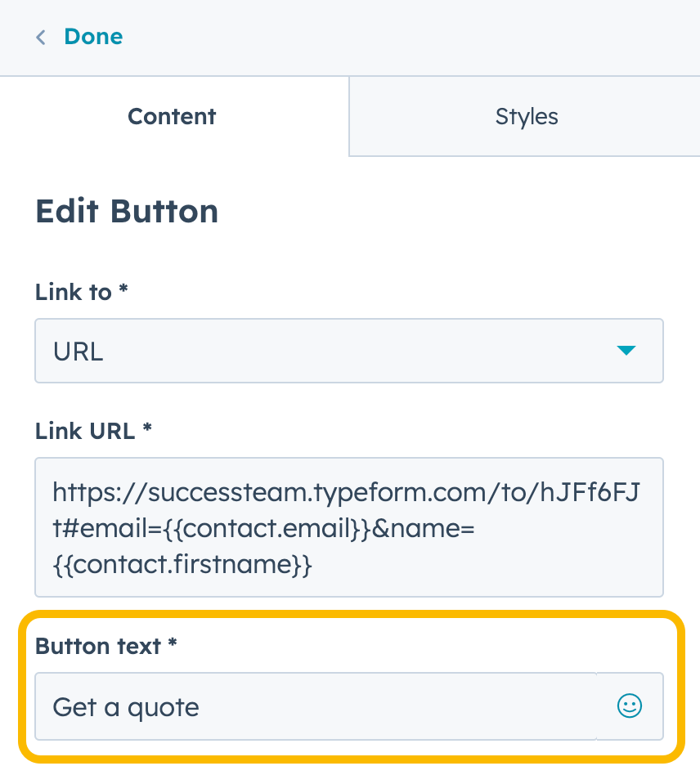This screenshot has height=775, width=700.
Task: Click the teal dropdown arrow in Link to
Action: pos(626,351)
